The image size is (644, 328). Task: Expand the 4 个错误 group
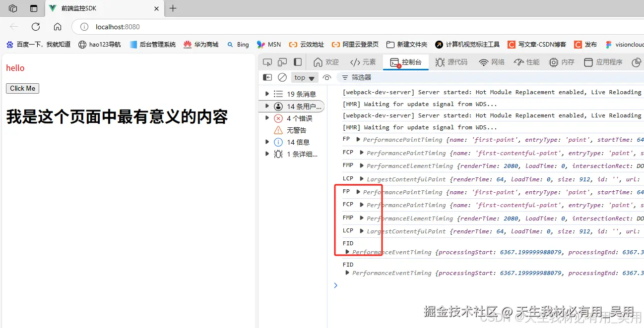click(x=267, y=118)
